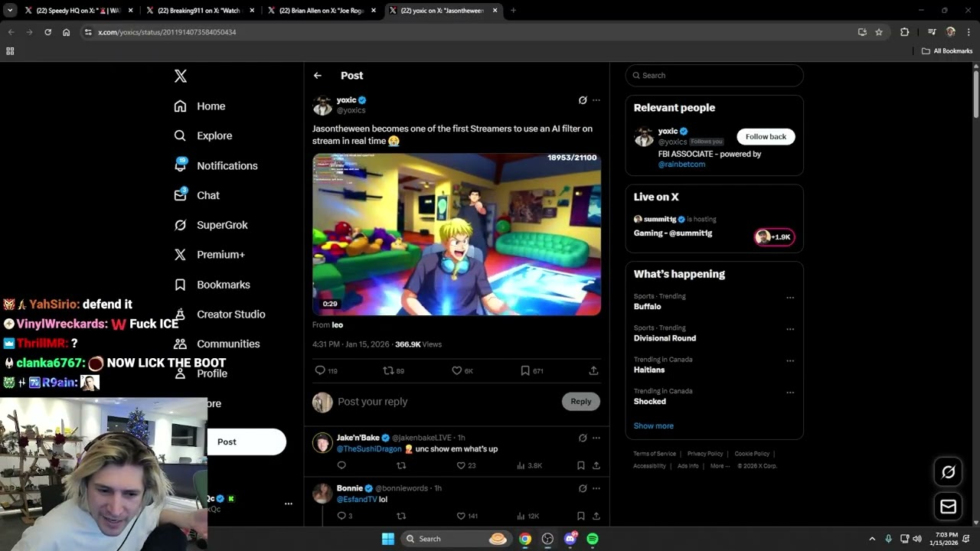Screen dimensions: 980x551
Task: Click Show more under What's happening
Action: click(x=653, y=425)
